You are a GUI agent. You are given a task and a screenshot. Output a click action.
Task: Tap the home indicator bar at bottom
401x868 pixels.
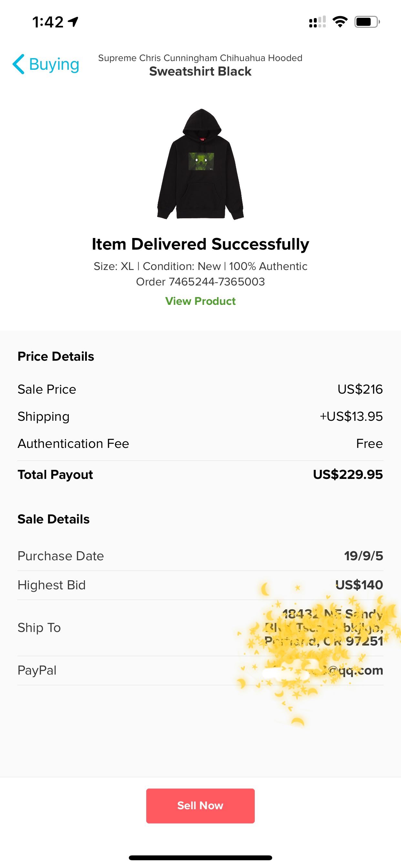pyautogui.click(x=200, y=858)
